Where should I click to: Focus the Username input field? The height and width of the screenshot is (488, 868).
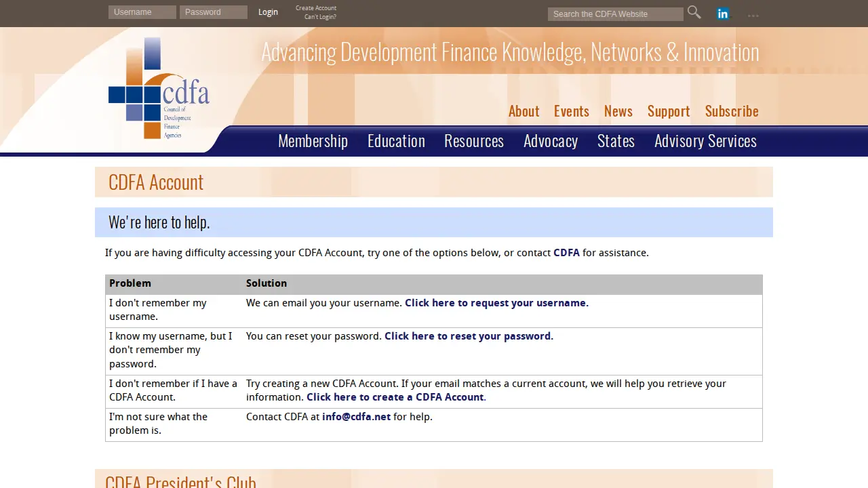[142, 12]
